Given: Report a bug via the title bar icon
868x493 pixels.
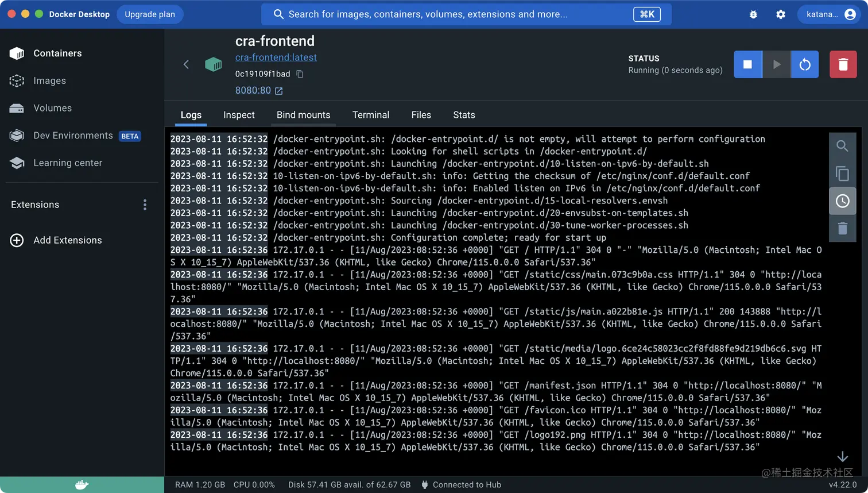Looking at the screenshot, I should (x=753, y=14).
